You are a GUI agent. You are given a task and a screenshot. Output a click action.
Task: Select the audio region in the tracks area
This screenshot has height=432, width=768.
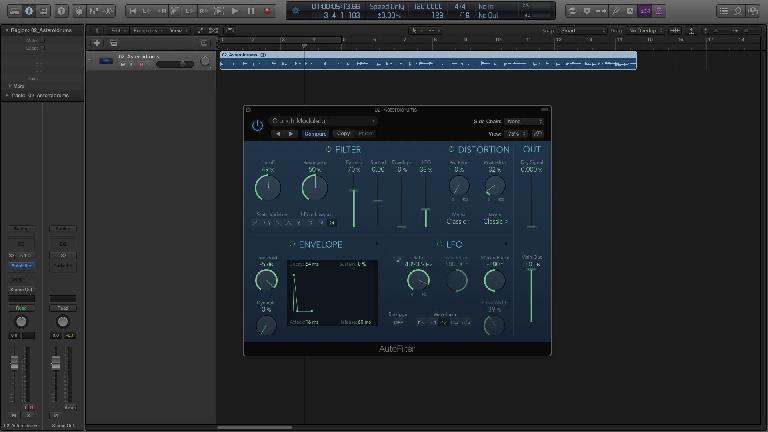click(428, 61)
